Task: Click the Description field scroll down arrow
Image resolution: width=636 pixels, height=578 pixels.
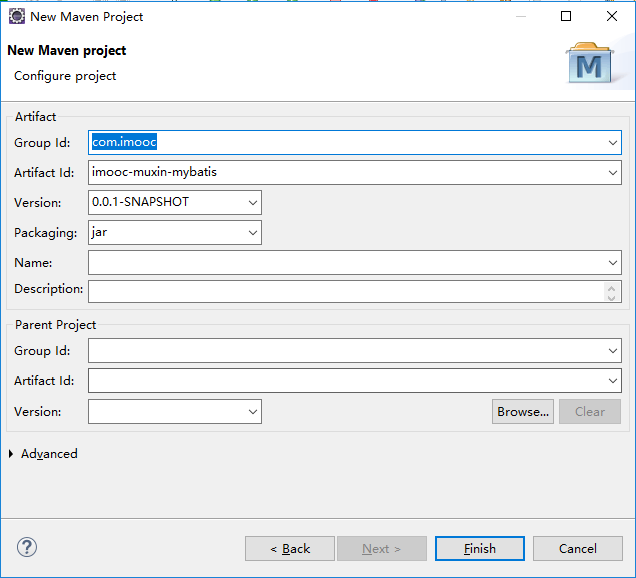Action: pyautogui.click(x=612, y=296)
